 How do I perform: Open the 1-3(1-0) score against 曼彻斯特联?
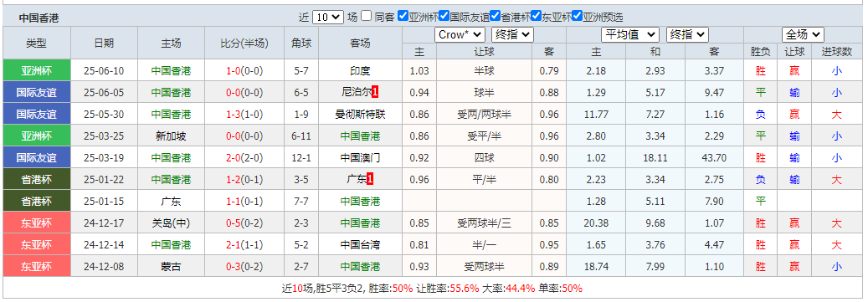pyautogui.click(x=244, y=115)
